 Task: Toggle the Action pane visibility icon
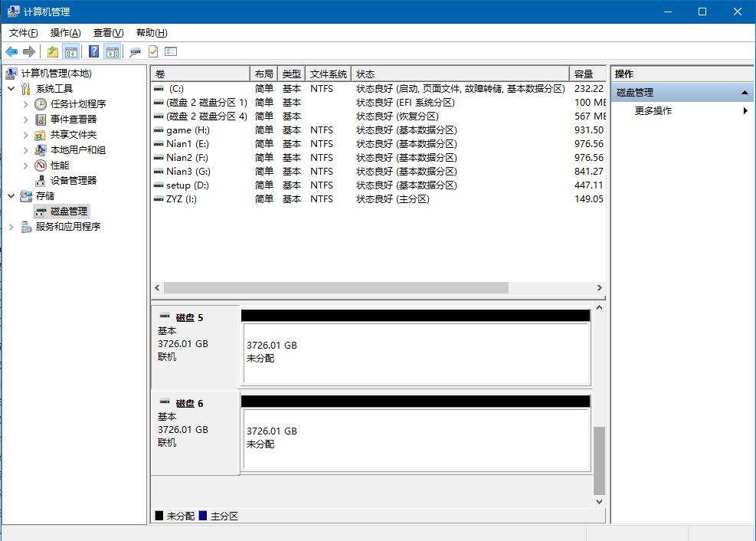112,51
